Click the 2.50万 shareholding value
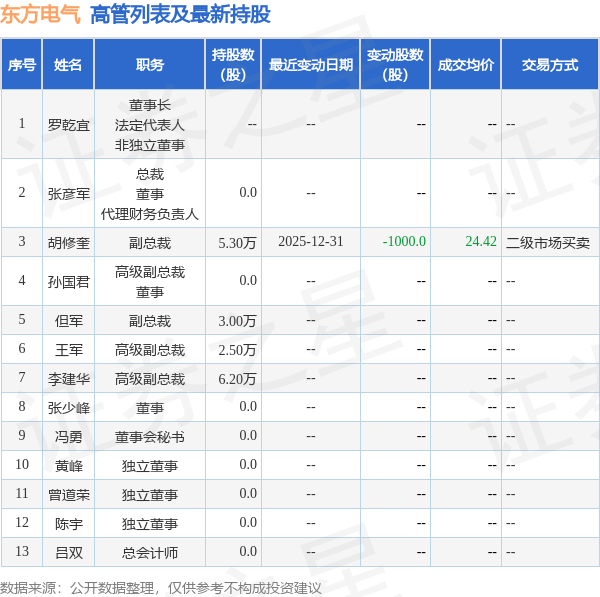600x597 pixels. click(x=237, y=350)
